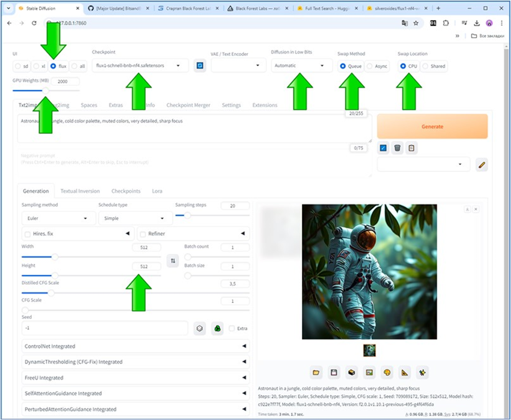Click the floppy disk save image icon
The height and width of the screenshot is (420, 511).
(x=333, y=372)
